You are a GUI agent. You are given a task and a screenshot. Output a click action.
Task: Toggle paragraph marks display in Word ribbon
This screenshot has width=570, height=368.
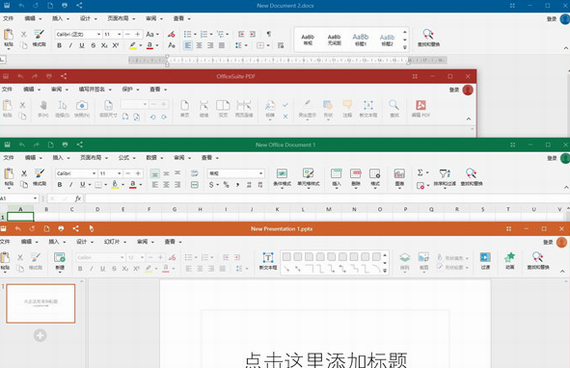coord(269,34)
